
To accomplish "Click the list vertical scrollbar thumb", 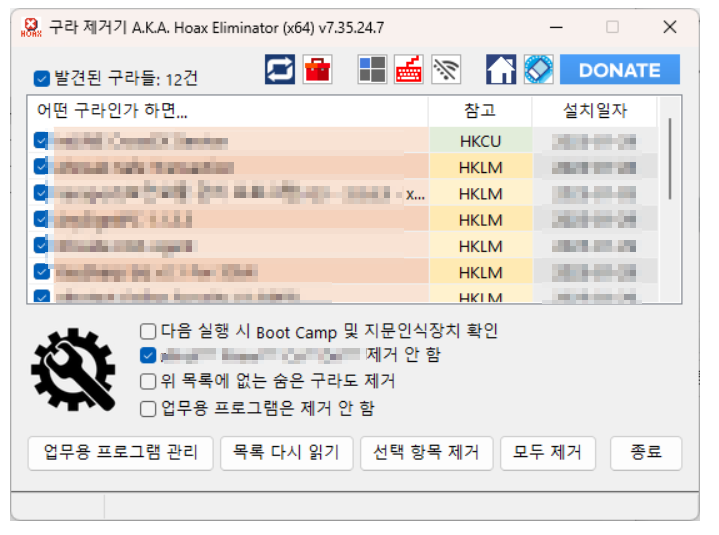I will (670, 159).
